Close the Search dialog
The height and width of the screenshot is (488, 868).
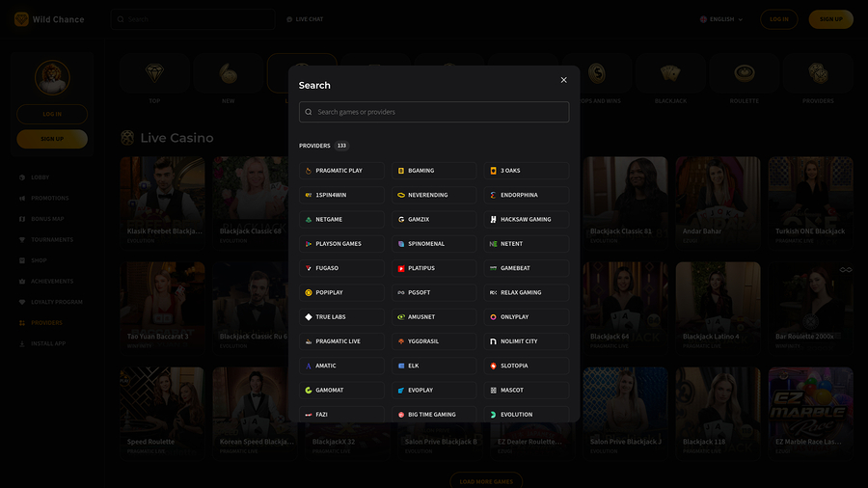(563, 80)
